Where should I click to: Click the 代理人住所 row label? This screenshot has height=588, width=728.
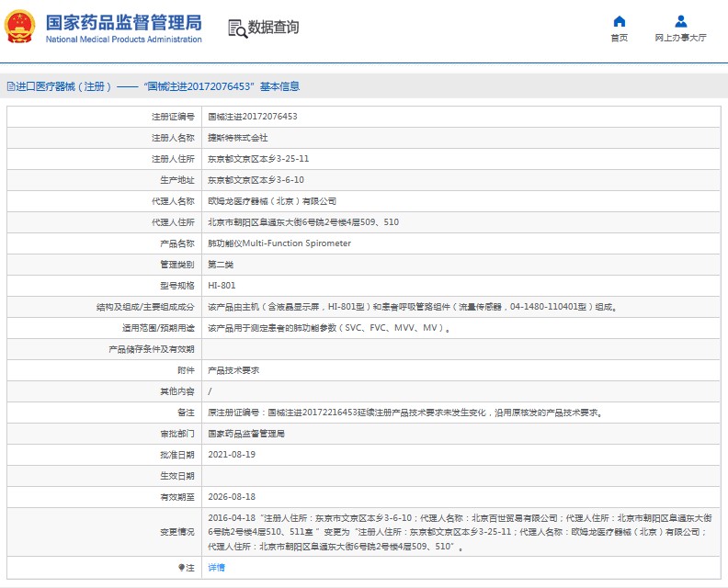coord(173,222)
